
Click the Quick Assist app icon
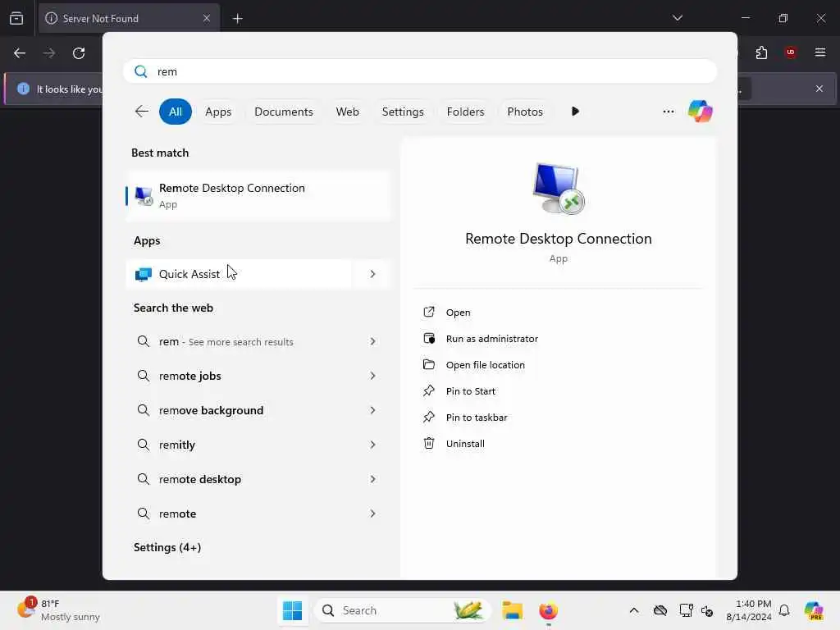coord(143,274)
